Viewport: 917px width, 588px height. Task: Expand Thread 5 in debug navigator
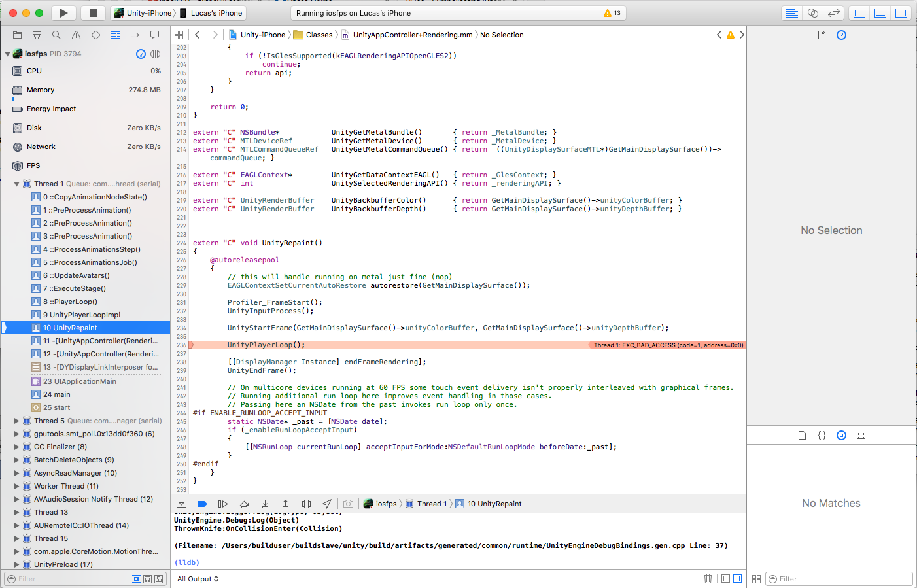point(16,421)
